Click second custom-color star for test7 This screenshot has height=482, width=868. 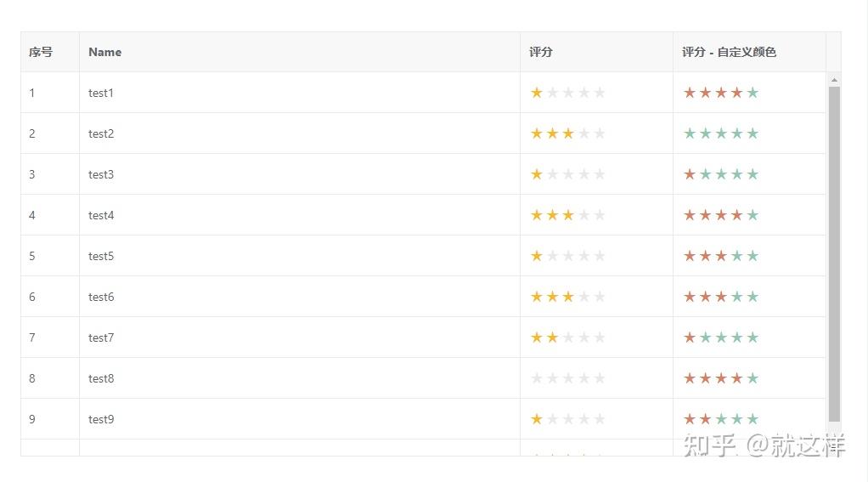[x=705, y=337]
